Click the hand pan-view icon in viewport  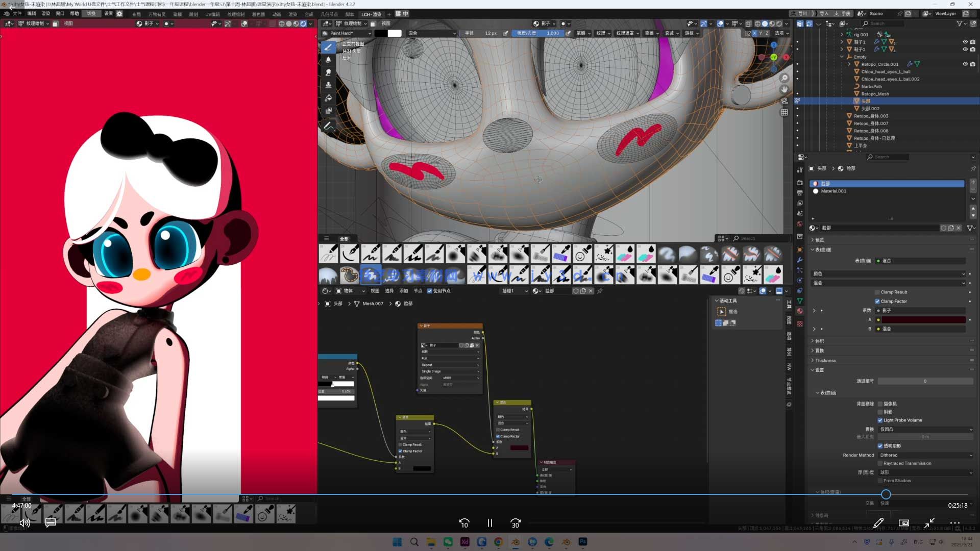(x=785, y=89)
